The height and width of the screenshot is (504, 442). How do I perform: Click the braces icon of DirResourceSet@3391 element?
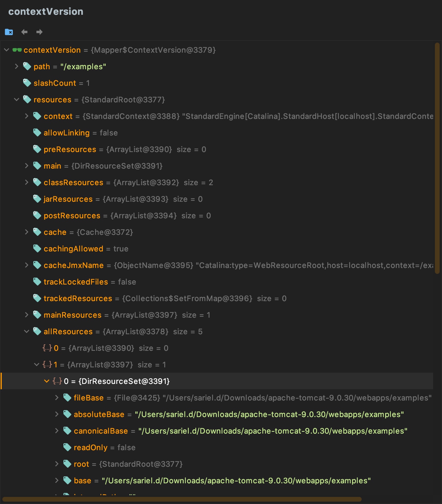point(57,381)
